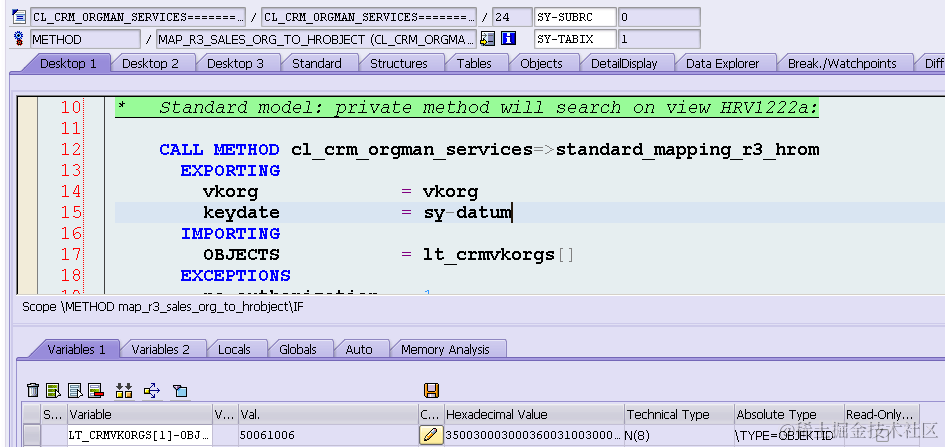Click the first green table-row icon
This screenshot has height=447, width=945.
click(54, 390)
